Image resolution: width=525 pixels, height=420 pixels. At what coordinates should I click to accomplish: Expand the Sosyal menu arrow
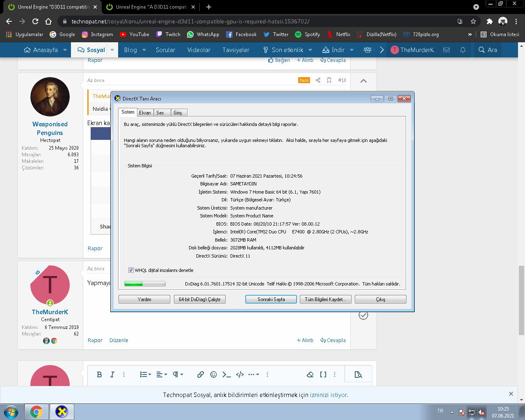pos(112,50)
